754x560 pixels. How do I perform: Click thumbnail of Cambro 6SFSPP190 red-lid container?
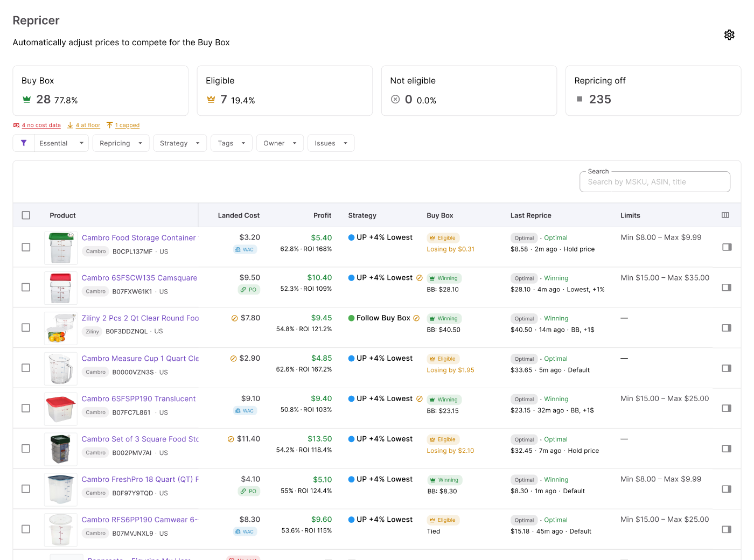coord(61,409)
